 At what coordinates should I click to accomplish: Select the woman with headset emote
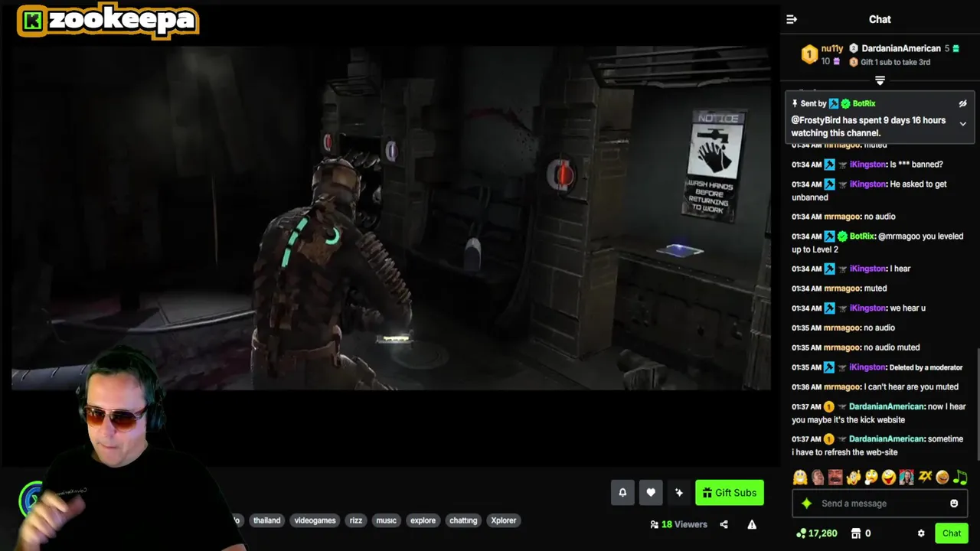point(906,478)
